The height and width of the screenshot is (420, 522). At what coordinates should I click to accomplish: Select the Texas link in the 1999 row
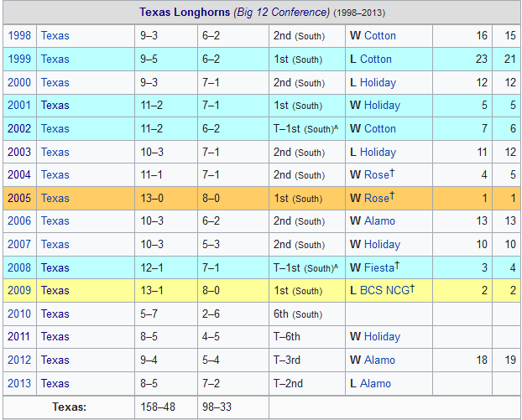point(55,60)
